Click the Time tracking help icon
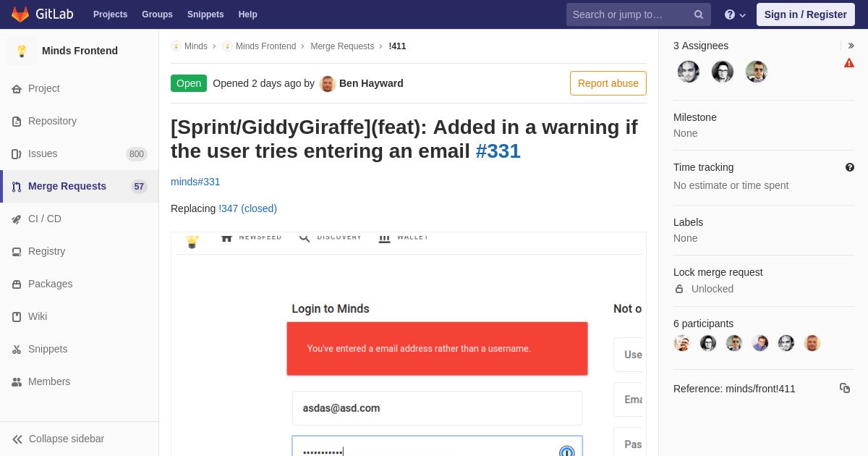The height and width of the screenshot is (456, 868). 850,167
